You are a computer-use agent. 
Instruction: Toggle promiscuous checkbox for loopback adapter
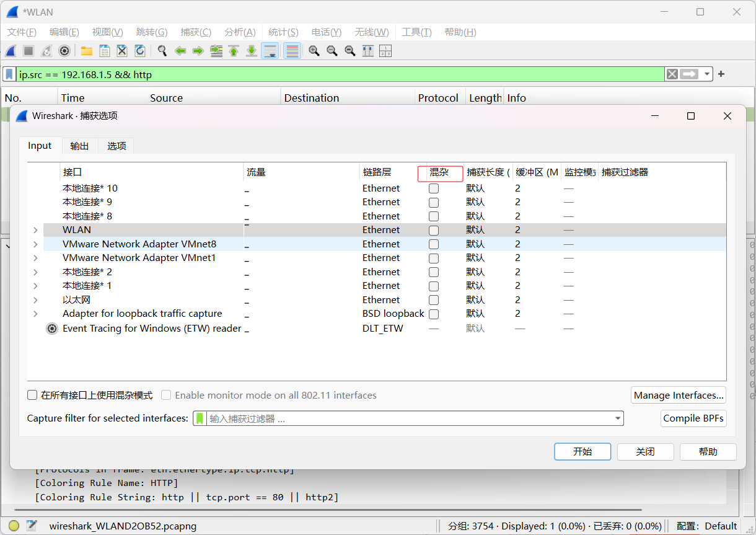tap(434, 314)
